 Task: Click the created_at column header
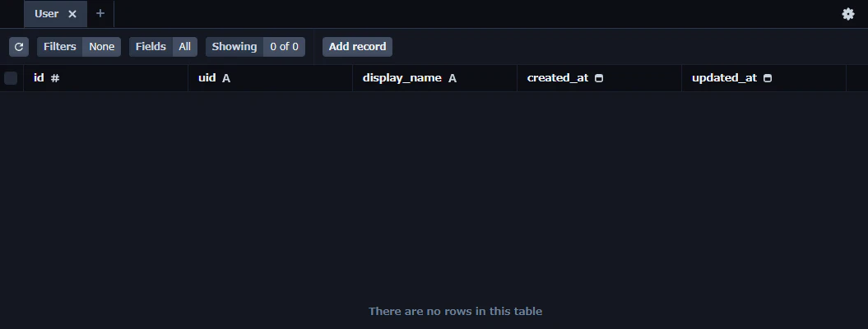[x=600, y=78]
